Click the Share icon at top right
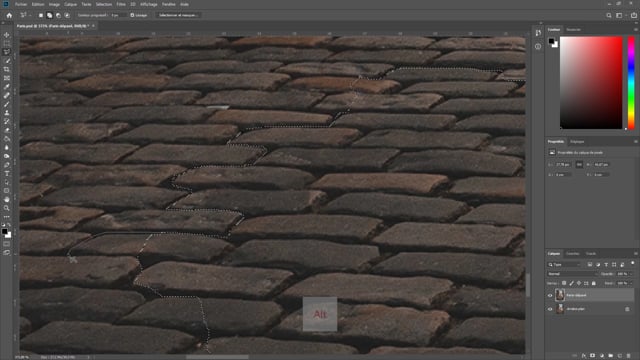Screen dimensions: 640x360 click(634, 15)
